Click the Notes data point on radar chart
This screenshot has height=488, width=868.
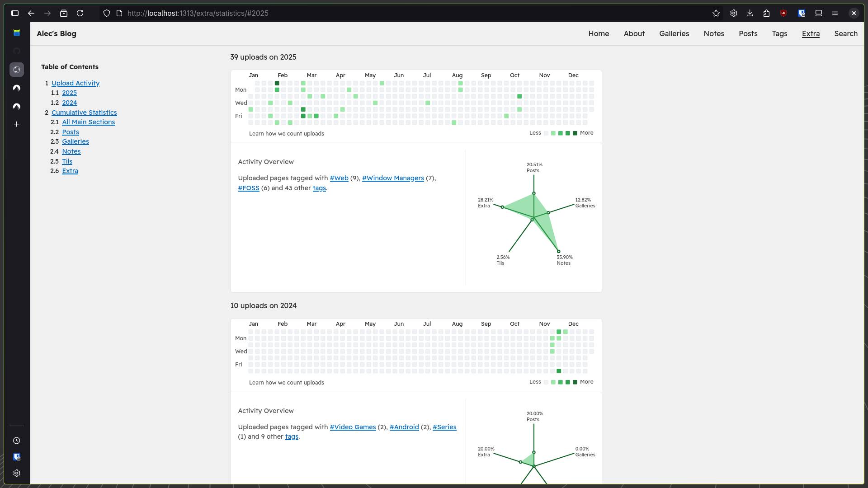click(559, 252)
